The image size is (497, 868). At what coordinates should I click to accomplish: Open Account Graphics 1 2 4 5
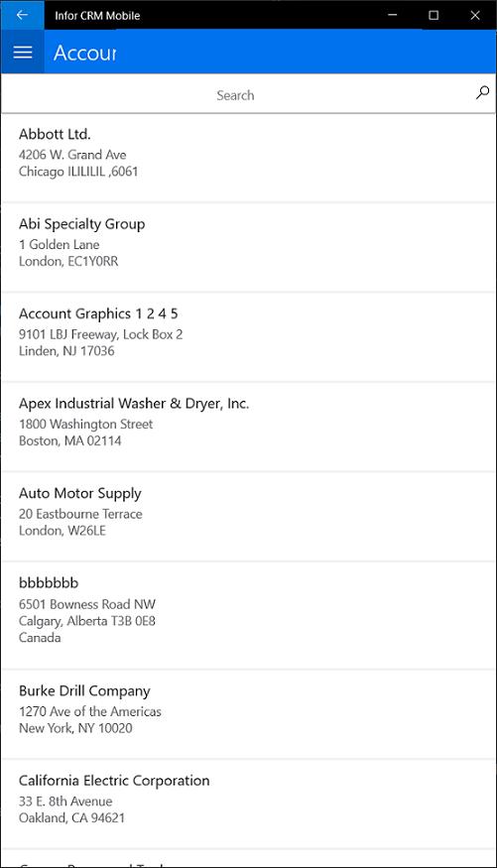pos(248,337)
